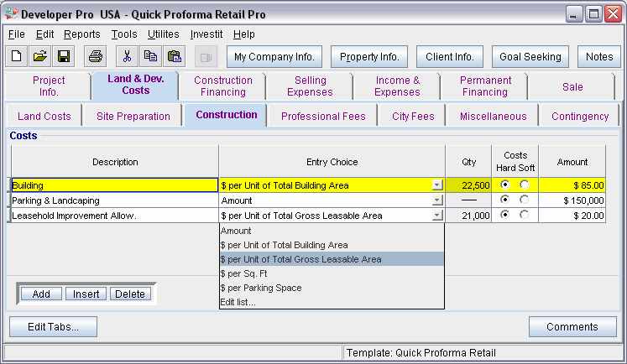Open the Utilites menu

click(x=163, y=34)
